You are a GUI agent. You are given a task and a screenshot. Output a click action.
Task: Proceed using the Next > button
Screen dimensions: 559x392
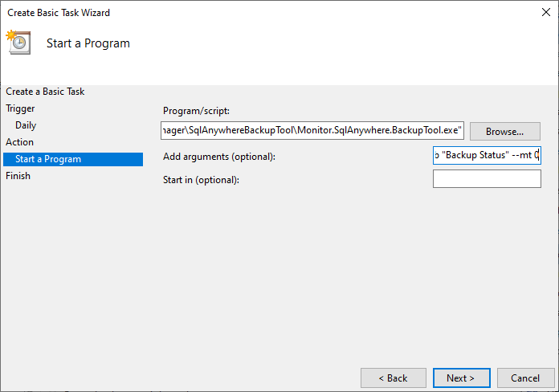461,378
